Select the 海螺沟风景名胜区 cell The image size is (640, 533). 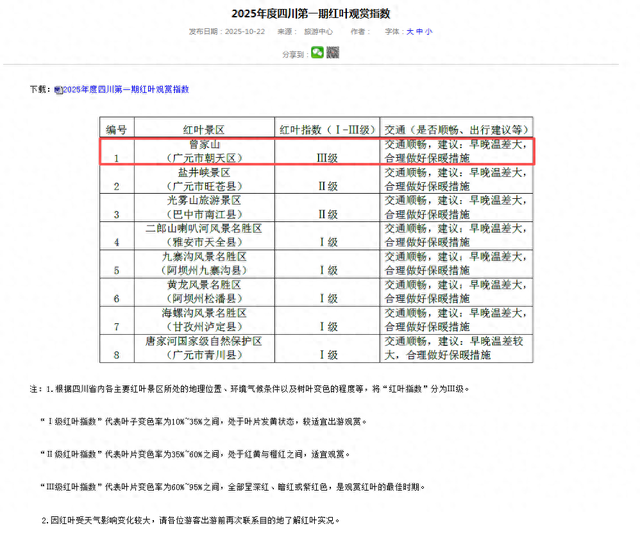coord(204,320)
